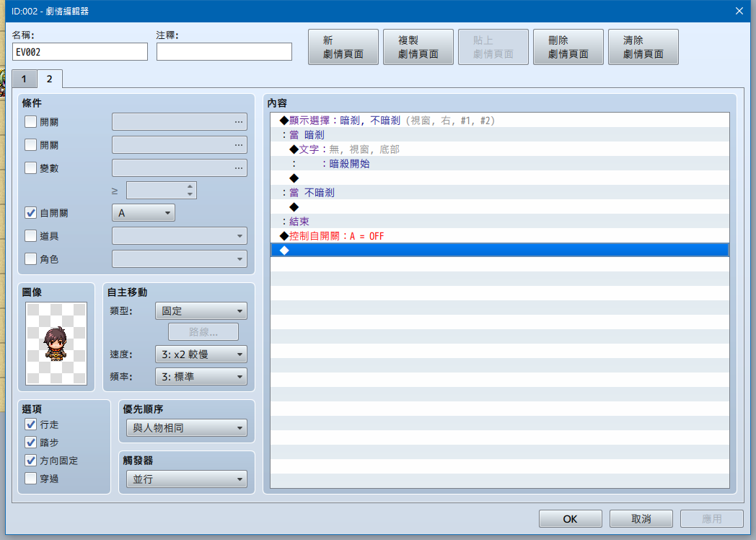
Task: Select the 暗殺開始 text line
Action: 499,164
